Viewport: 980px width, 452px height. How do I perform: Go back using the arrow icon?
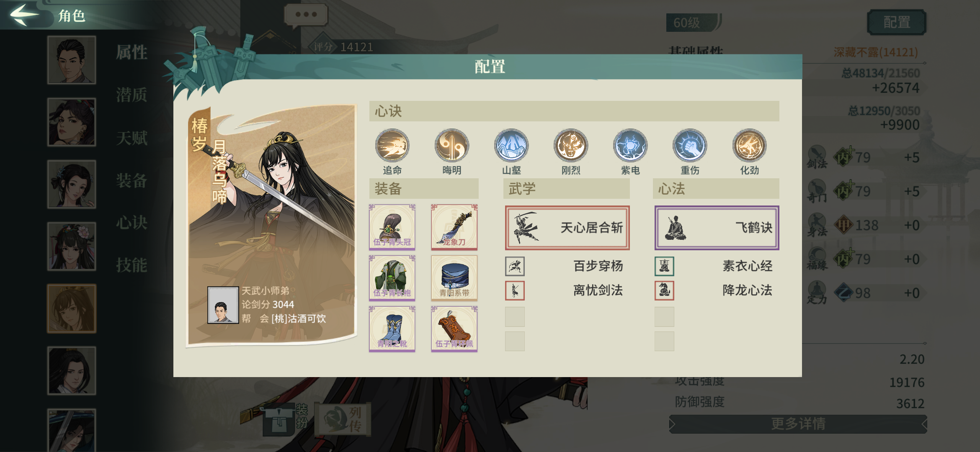click(x=24, y=15)
